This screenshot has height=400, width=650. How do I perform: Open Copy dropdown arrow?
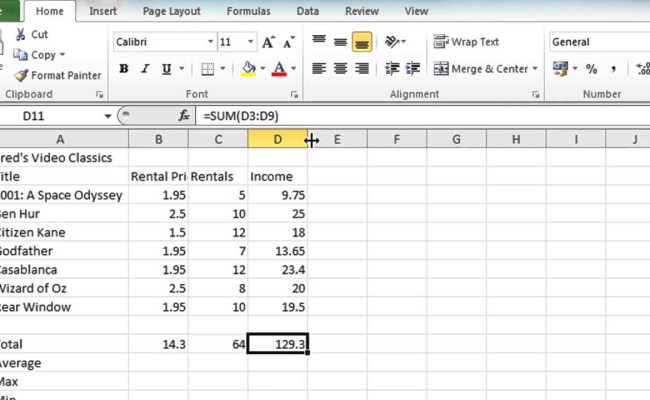[62, 55]
